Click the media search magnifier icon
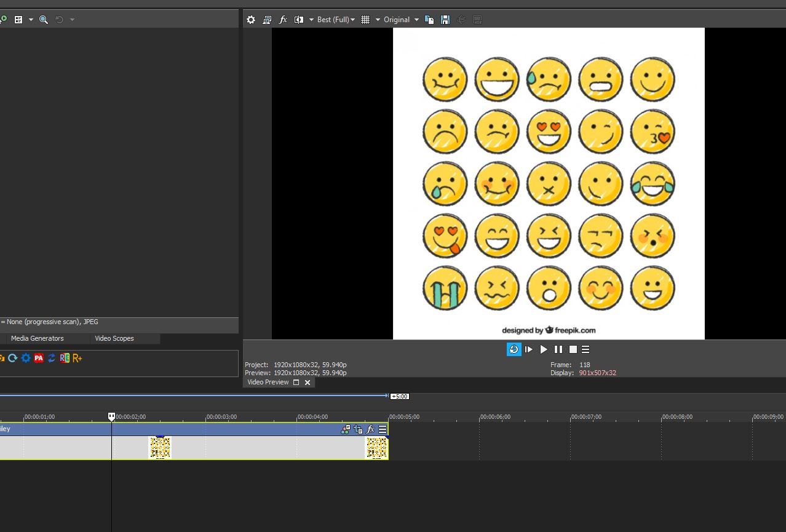Screen dimensions: 786x532 (x=44, y=20)
